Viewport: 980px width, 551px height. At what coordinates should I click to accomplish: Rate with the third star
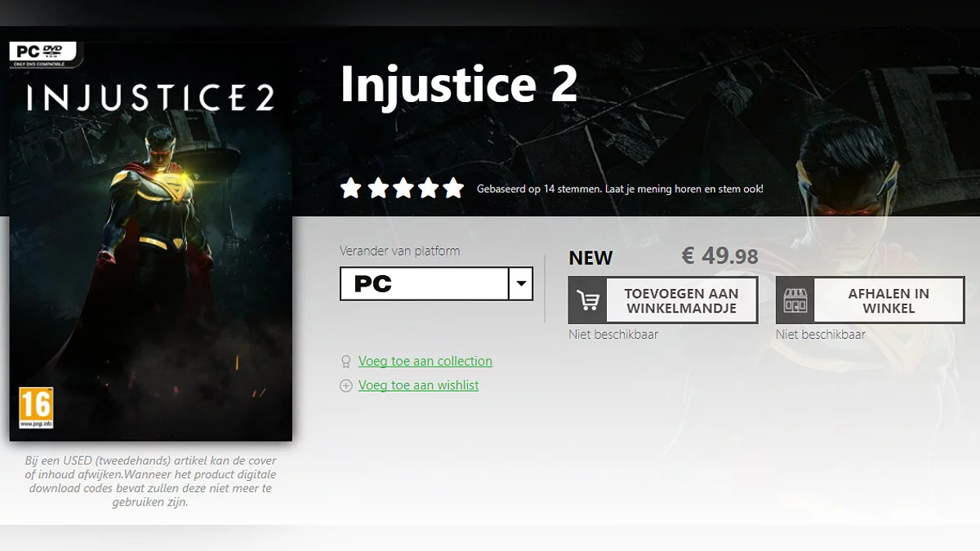pyautogui.click(x=403, y=189)
